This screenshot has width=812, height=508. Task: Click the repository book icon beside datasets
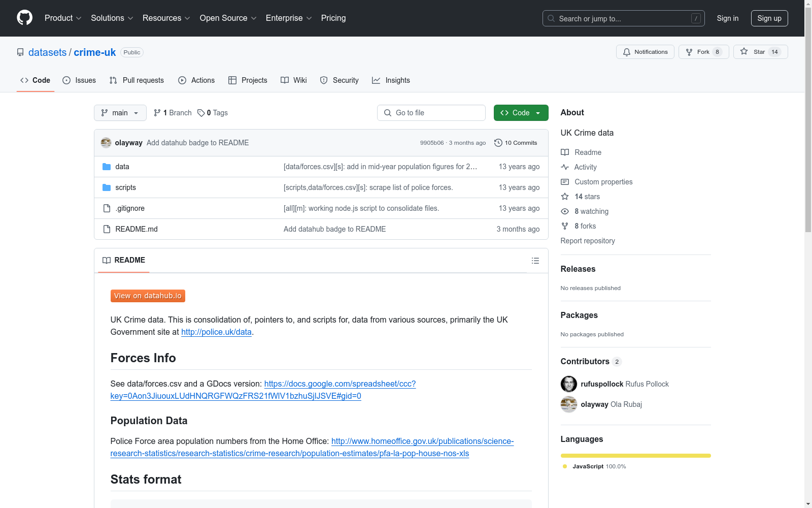20,52
